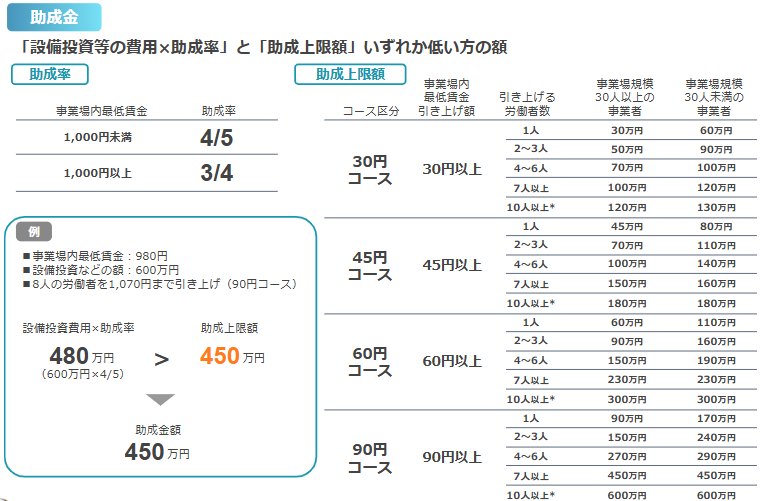Click the (600万円×4/5) calculation note
The image size is (766, 501).
[83, 374]
